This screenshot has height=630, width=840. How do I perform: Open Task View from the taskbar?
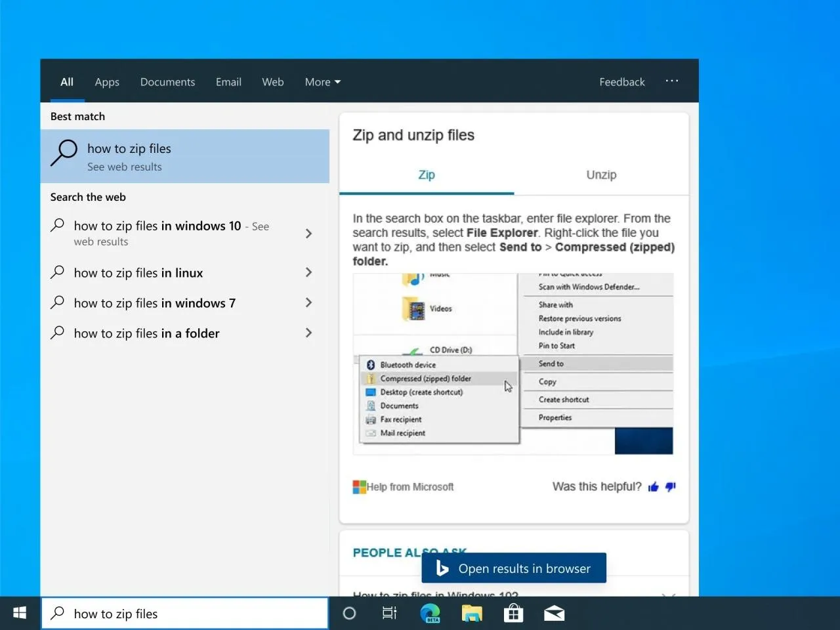[389, 613]
